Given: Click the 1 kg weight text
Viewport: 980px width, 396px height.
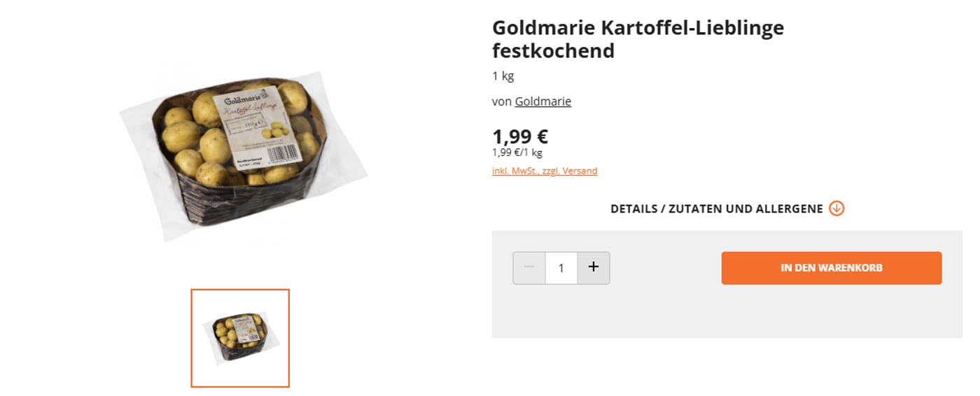Looking at the screenshot, I should point(503,76).
